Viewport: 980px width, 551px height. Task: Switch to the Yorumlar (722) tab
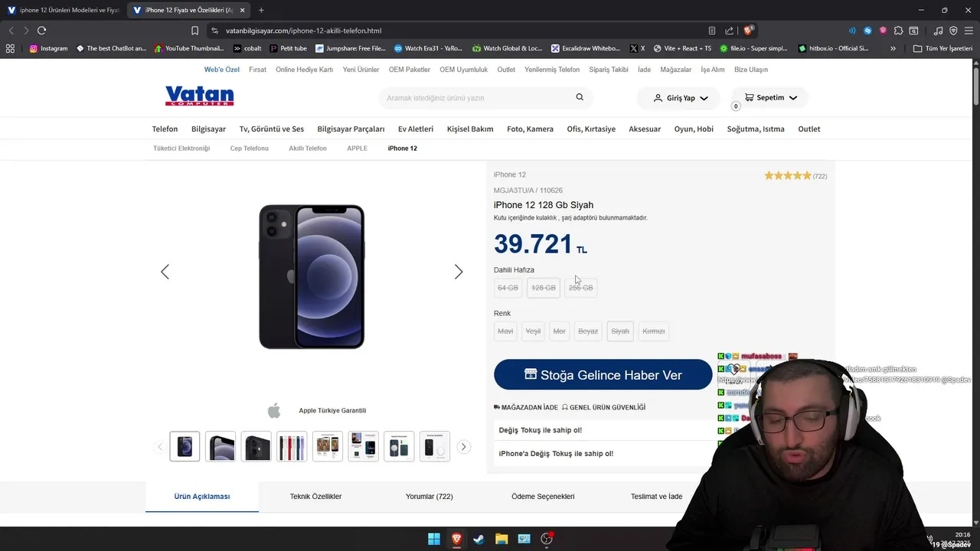(x=429, y=497)
